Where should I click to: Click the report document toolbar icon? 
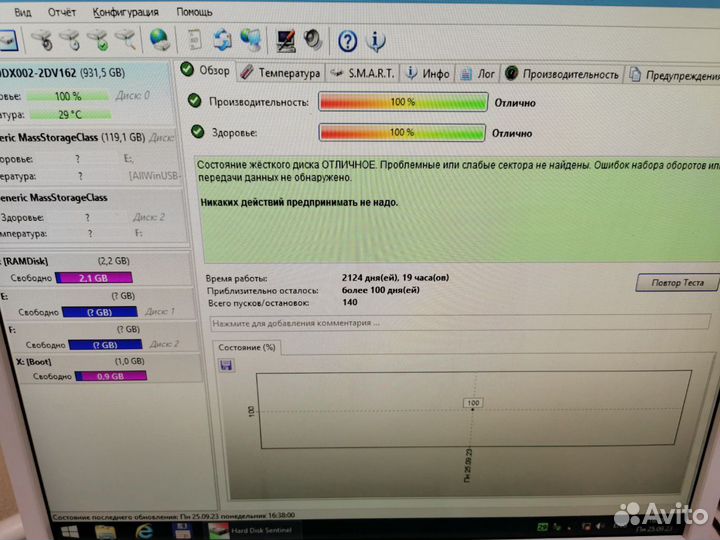(x=195, y=40)
